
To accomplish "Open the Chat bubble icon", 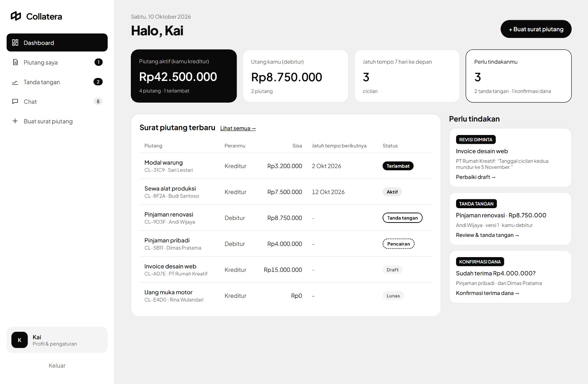I will point(15,102).
